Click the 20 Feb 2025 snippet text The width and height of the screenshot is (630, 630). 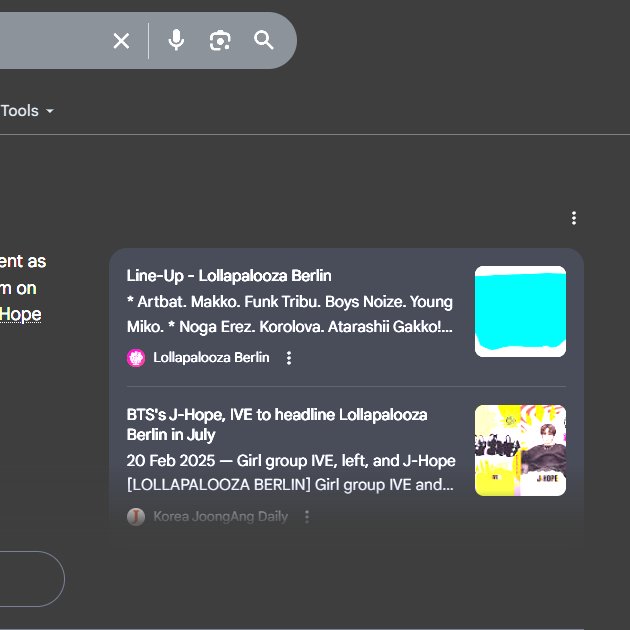tap(291, 472)
